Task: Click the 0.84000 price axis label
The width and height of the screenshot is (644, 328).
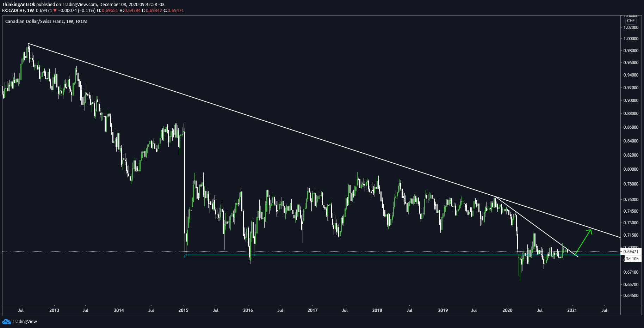Action: 631,141
